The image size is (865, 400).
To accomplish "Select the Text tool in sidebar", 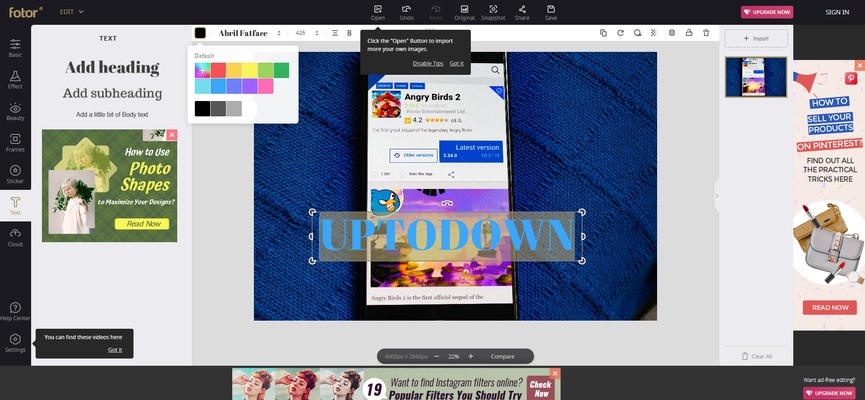I will pyautogui.click(x=15, y=206).
